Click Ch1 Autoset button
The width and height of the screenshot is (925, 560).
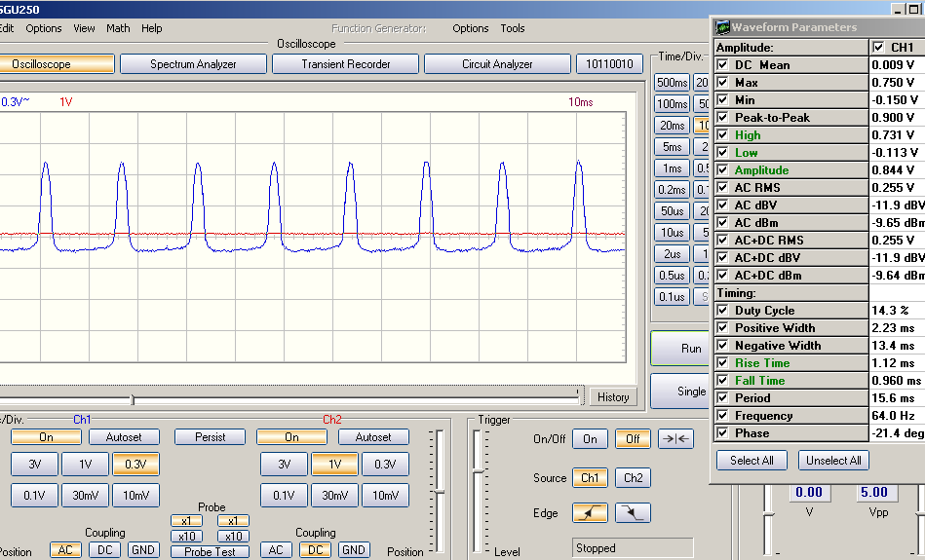coord(124,437)
